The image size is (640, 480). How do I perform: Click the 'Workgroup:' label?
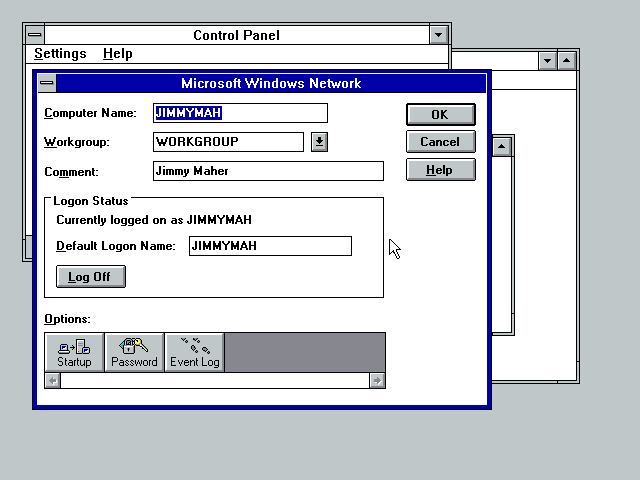[x=77, y=142]
